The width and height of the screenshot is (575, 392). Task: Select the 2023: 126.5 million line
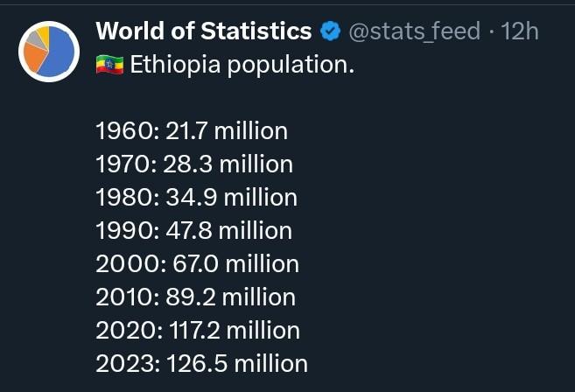(x=201, y=363)
